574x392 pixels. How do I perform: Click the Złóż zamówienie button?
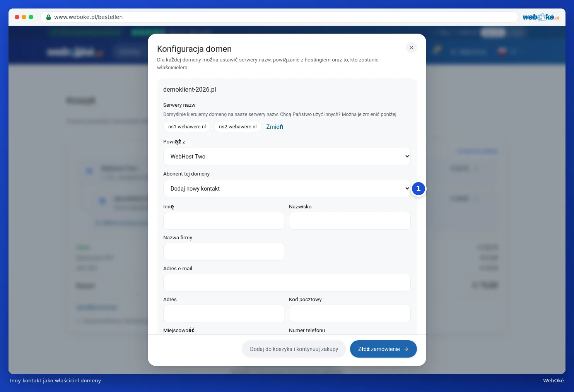coord(383,349)
